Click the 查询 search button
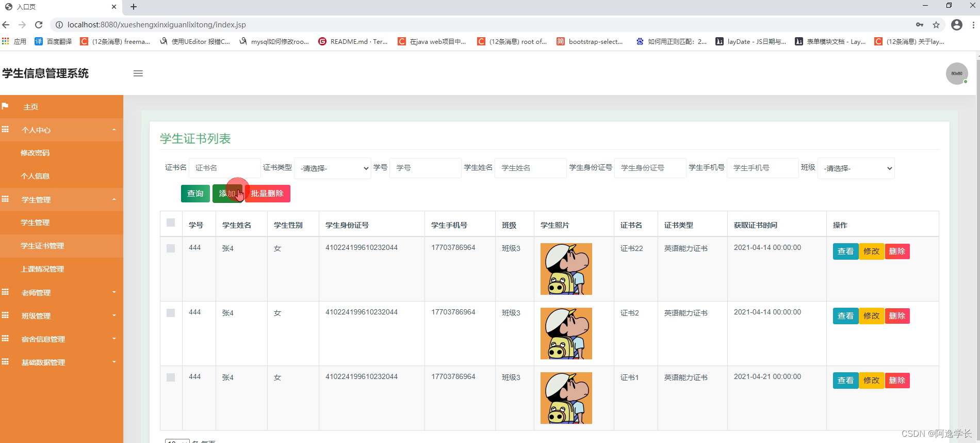Screen dimensions: 980x443 (x=195, y=194)
